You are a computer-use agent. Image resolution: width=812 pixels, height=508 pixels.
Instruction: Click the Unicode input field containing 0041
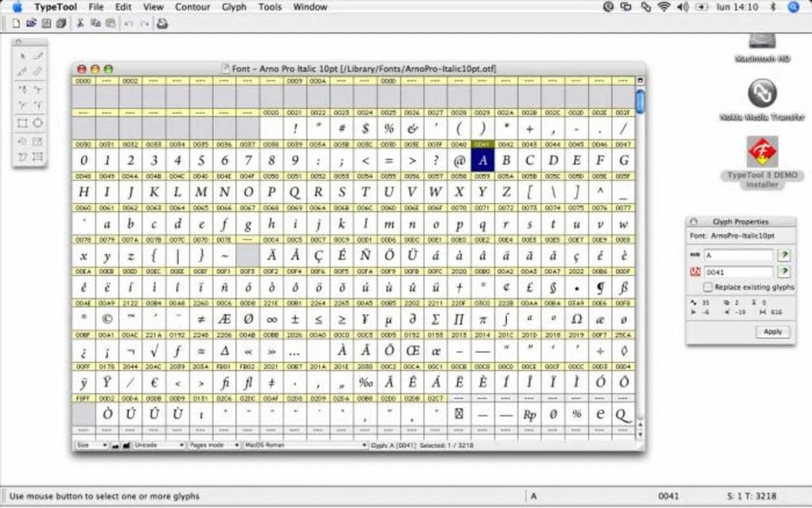tap(739, 272)
